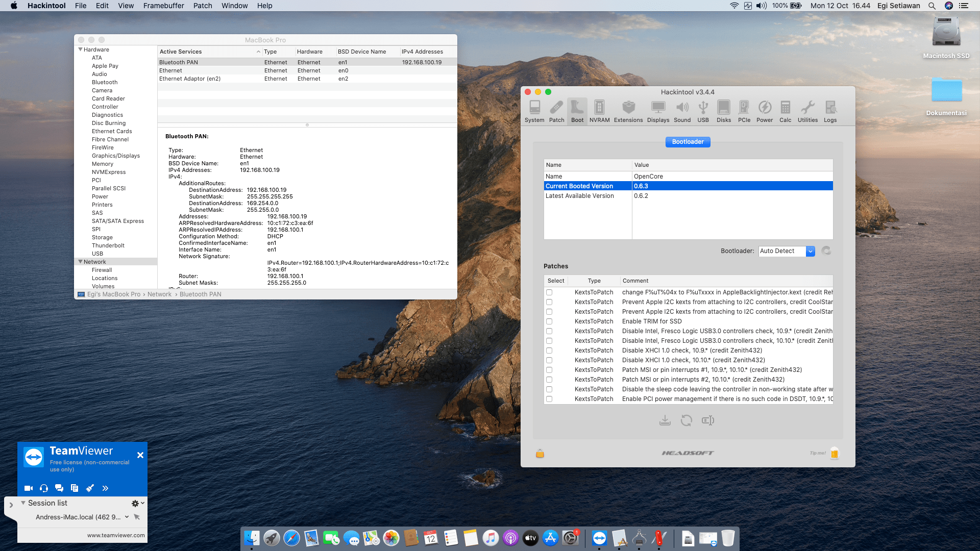Open the Patch menu in menu bar
Screen dimensions: 980x551
click(202, 6)
